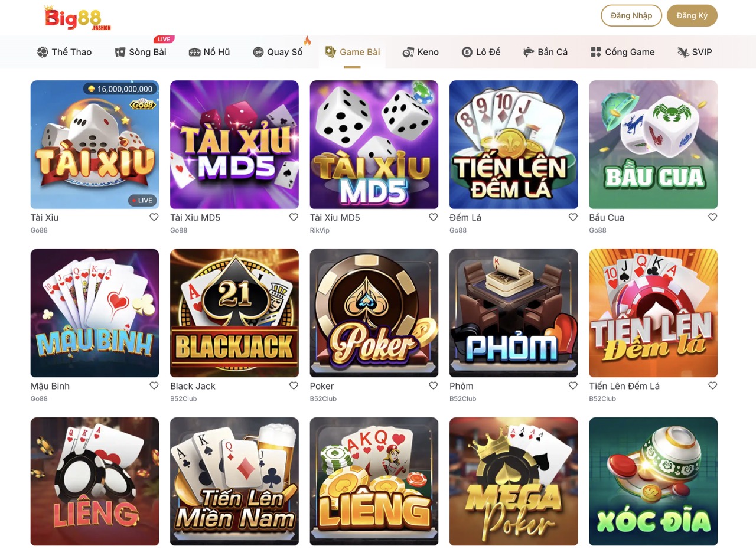Toggle the favorite heart for Phỏm
756x549 pixels.
[x=573, y=385]
